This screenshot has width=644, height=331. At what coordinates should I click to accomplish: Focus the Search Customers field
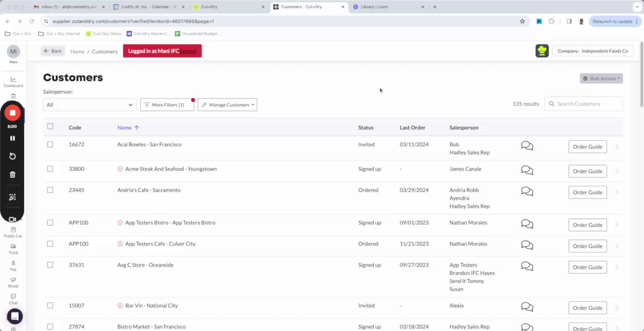(x=583, y=104)
